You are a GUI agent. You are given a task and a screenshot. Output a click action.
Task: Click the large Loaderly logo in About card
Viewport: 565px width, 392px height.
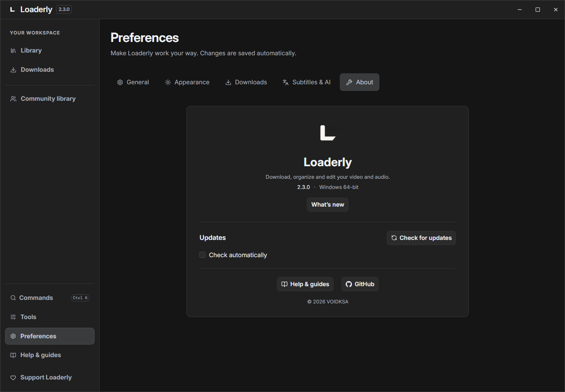328,133
